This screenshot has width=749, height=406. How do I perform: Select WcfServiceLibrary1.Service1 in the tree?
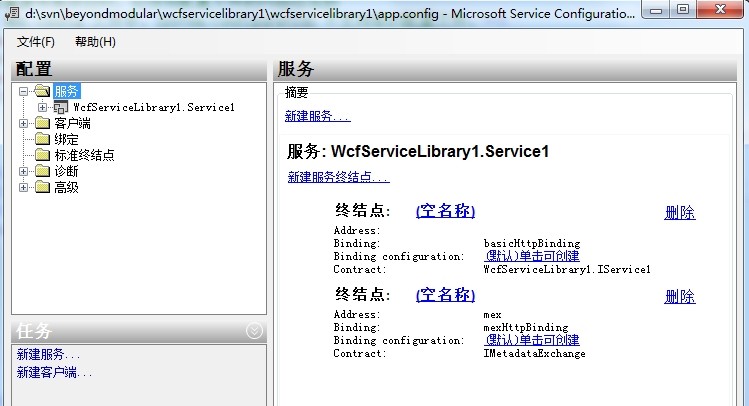click(154, 107)
